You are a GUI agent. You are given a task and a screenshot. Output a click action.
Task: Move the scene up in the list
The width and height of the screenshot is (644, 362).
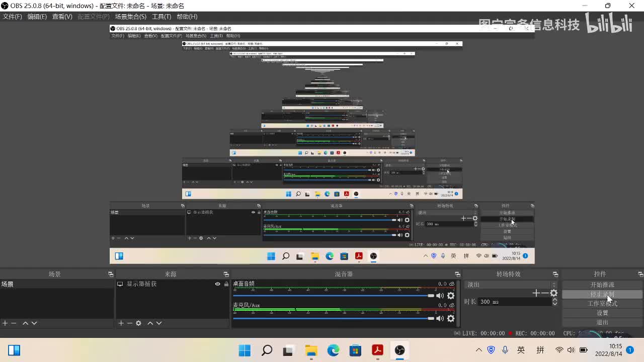point(25,323)
